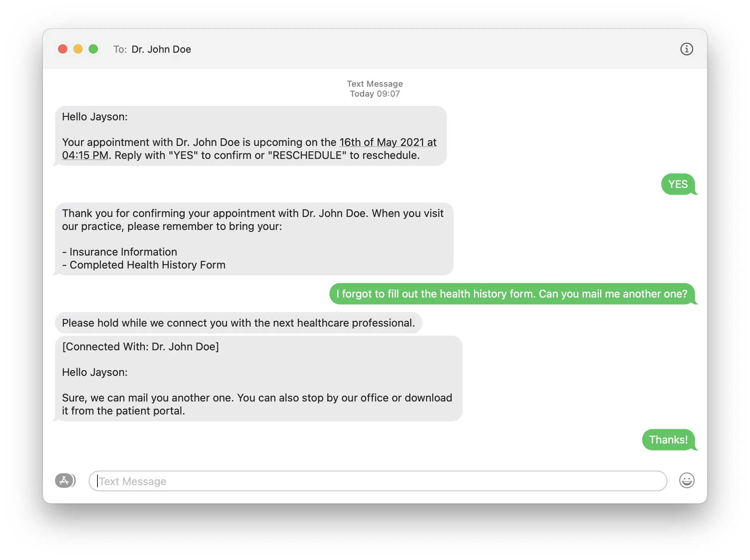Click the Insurance Information list line
The image size is (750, 560).
coord(119,252)
